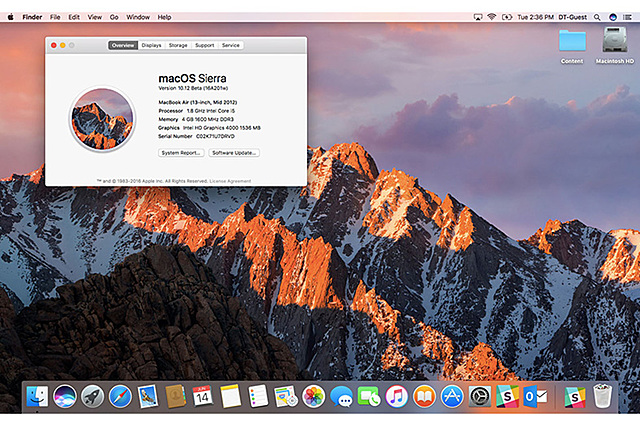Switch to the Displays tab
640x426 pixels.
[151, 45]
